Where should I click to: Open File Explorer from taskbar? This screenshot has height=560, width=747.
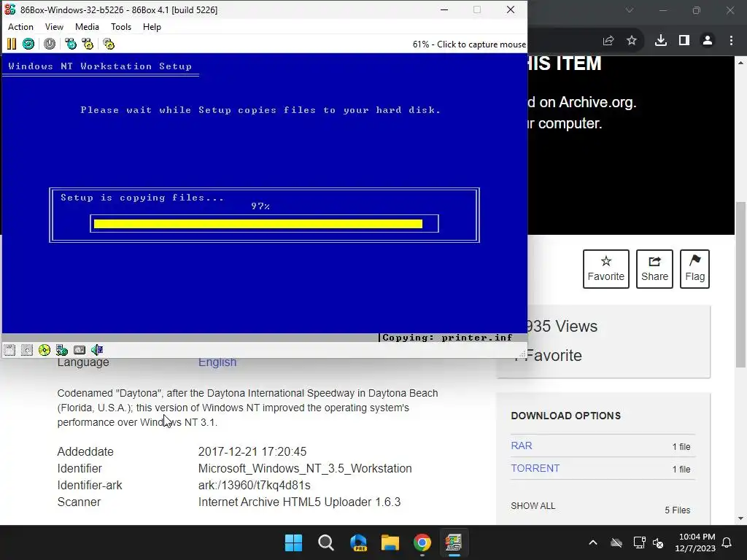(x=390, y=542)
